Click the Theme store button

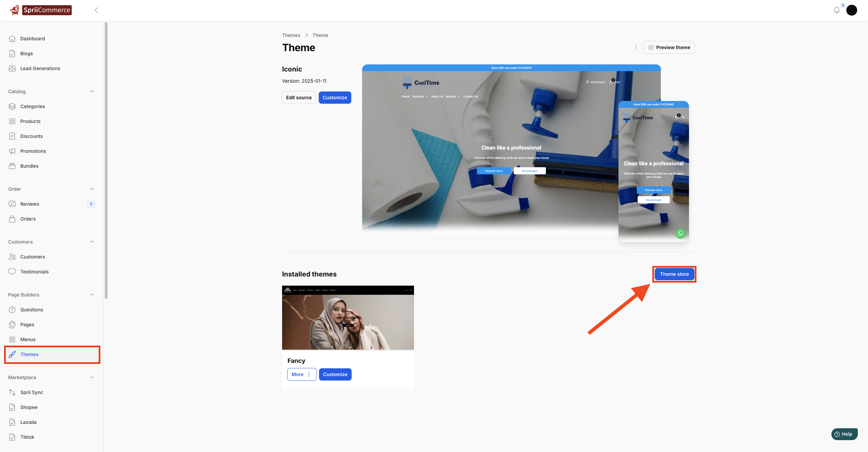point(674,274)
